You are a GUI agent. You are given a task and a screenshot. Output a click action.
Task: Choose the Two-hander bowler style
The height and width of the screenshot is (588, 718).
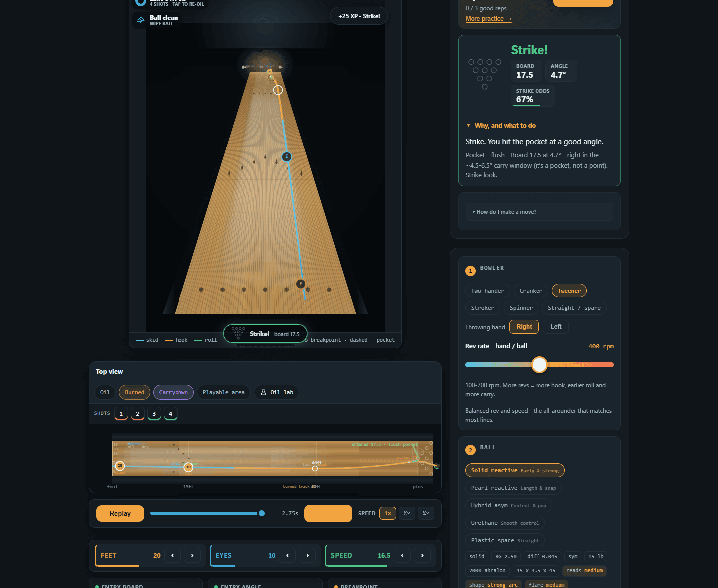(488, 291)
